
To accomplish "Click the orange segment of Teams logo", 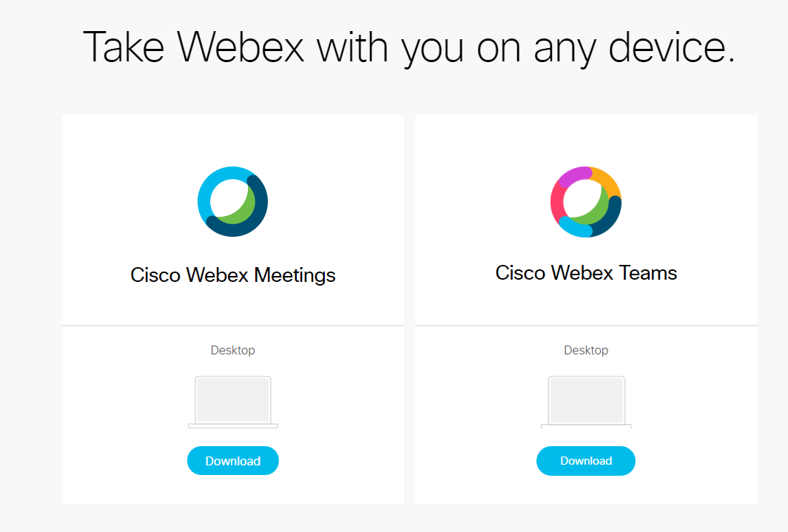I will pos(607,181).
